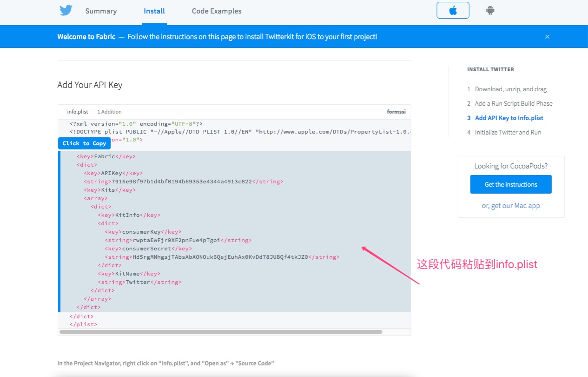Open the Code Examples tab

[x=217, y=11]
